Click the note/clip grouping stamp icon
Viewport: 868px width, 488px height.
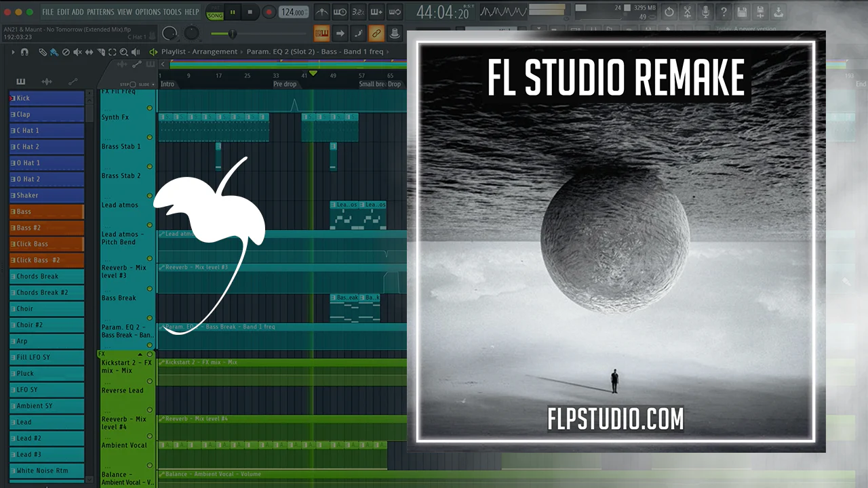394,33
